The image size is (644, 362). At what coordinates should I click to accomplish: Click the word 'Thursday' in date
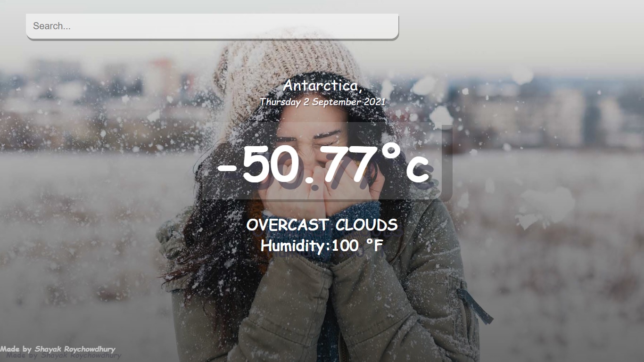coord(281,101)
